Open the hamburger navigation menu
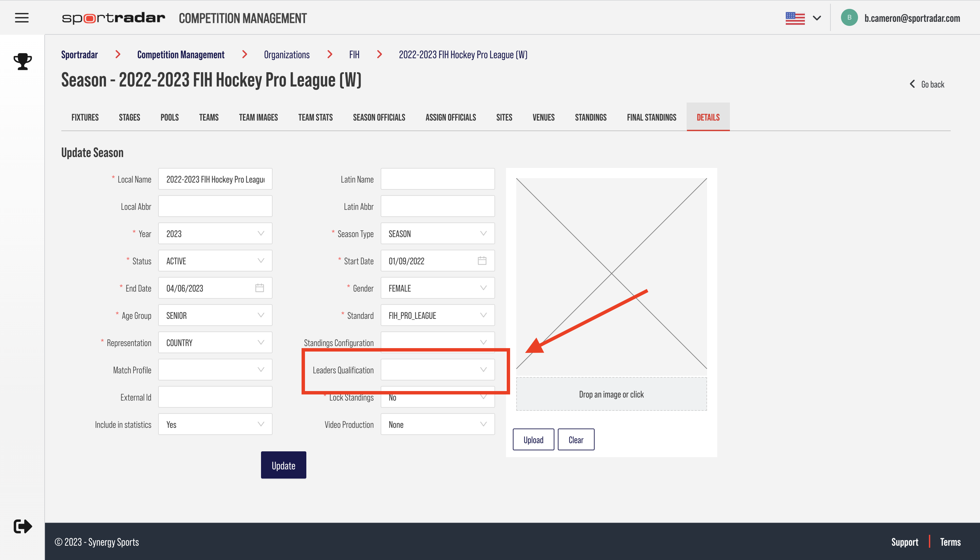 click(x=21, y=18)
